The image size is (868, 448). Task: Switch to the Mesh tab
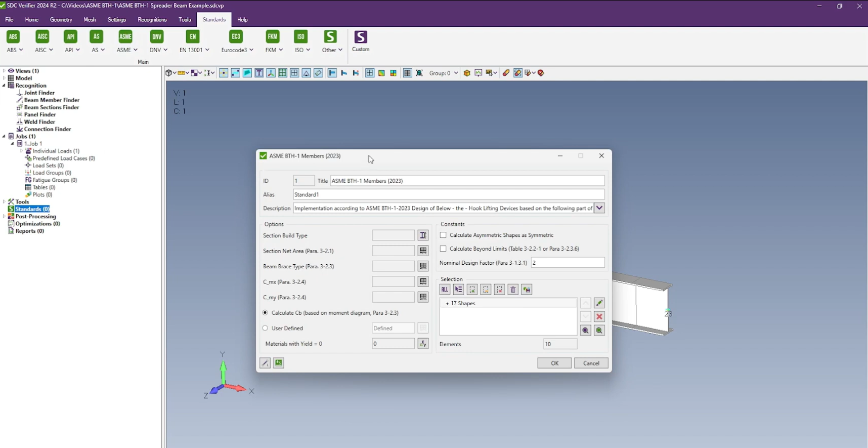pos(90,20)
